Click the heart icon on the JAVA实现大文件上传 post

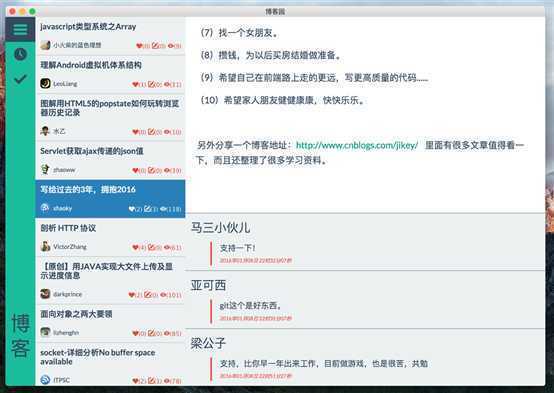(132, 295)
